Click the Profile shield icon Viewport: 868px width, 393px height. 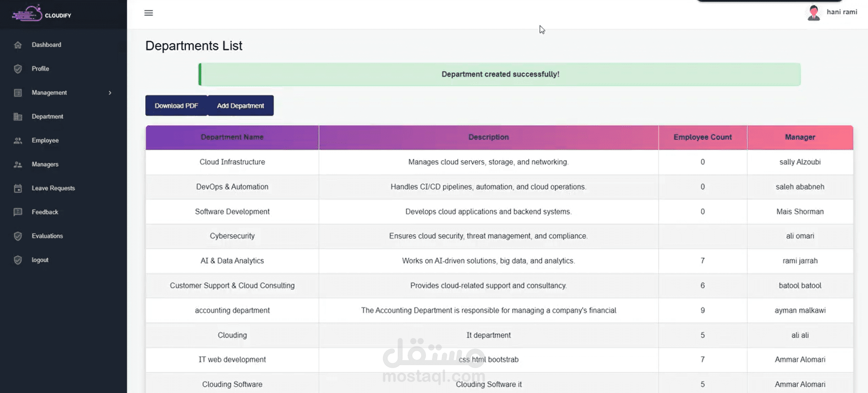click(18, 69)
